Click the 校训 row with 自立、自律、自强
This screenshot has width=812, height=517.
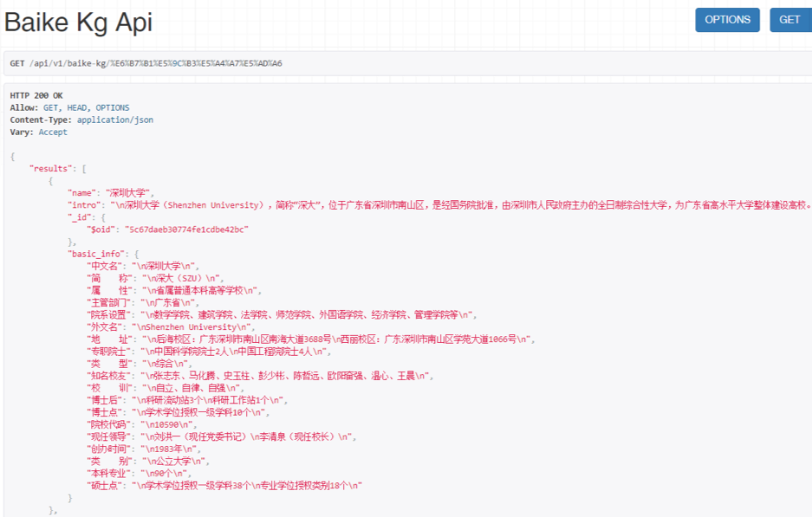tap(166, 388)
